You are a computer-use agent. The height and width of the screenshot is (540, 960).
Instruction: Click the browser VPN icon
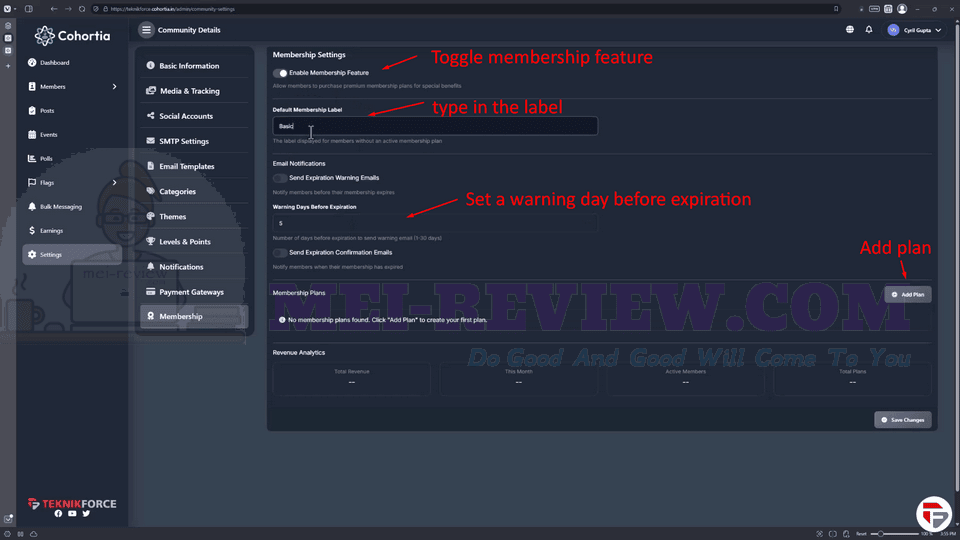pyautogui.click(x=874, y=9)
